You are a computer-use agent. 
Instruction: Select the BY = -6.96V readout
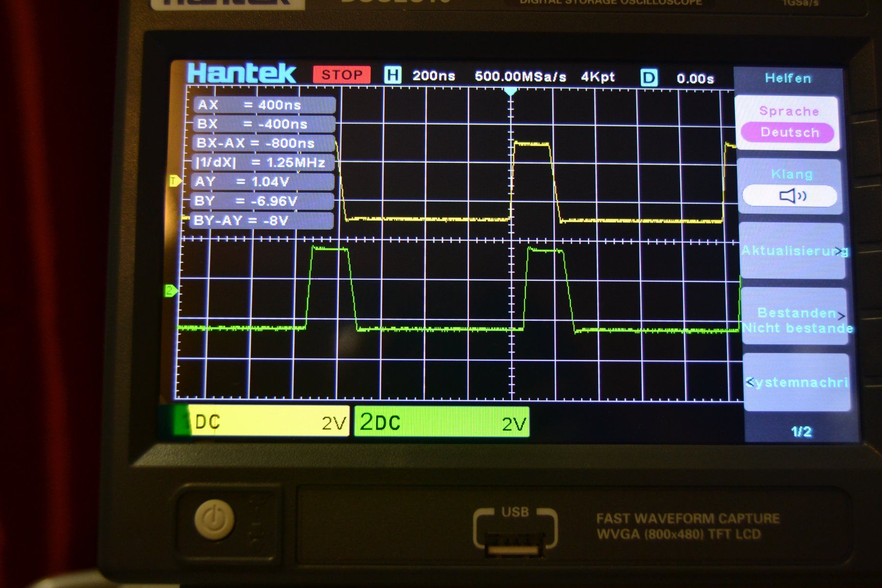pyautogui.click(x=262, y=201)
